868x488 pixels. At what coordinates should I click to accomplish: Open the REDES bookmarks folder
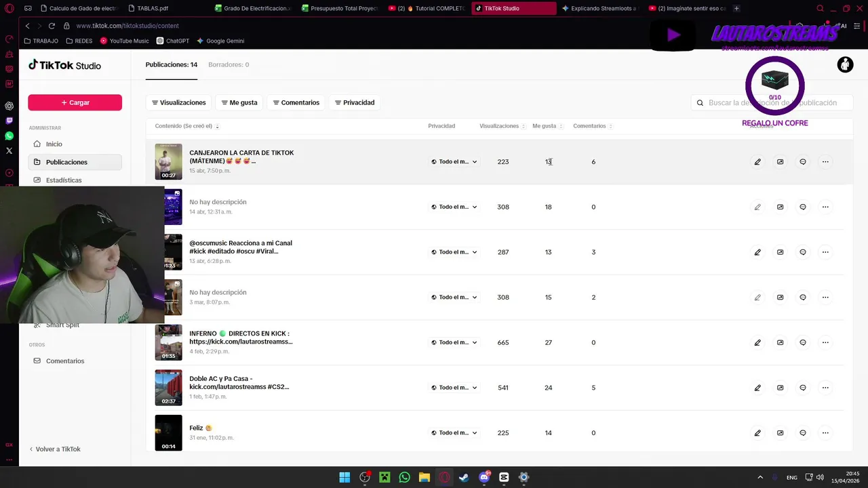click(x=79, y=41)
